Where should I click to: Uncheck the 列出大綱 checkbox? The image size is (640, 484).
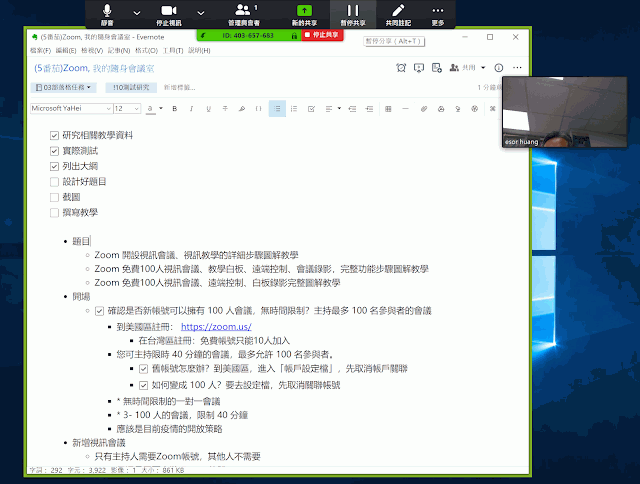(x=54, y=167)
